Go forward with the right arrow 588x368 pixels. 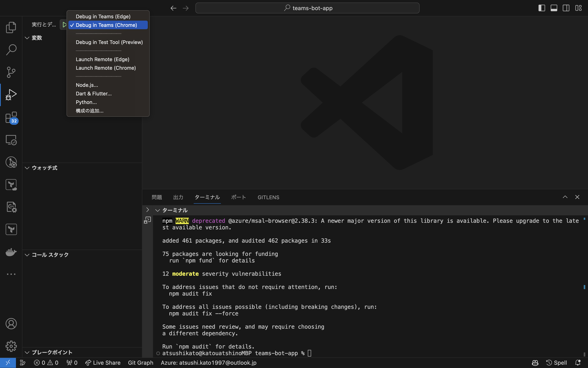[186, 8]
